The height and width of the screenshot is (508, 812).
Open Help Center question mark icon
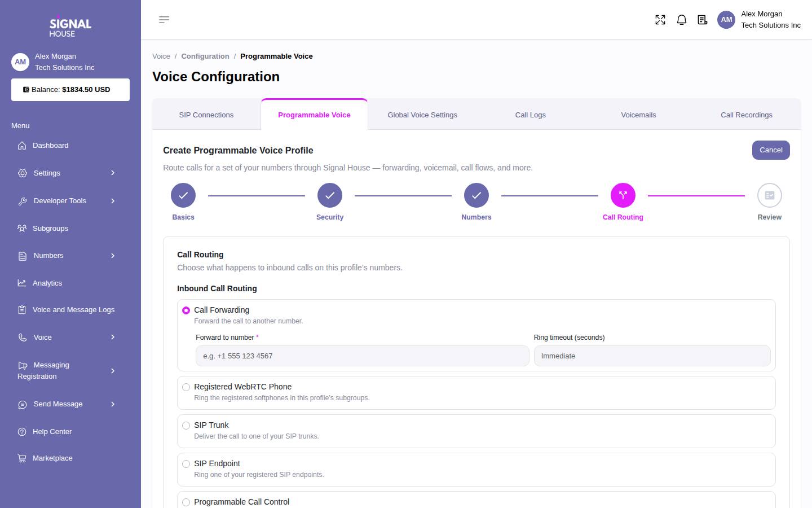22,432
